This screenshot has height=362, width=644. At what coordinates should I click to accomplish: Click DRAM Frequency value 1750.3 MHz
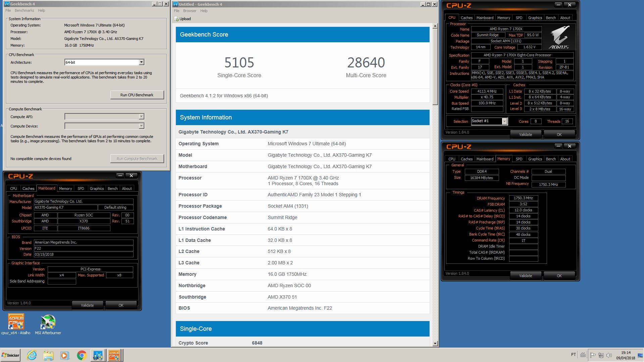tap(523, 198)
